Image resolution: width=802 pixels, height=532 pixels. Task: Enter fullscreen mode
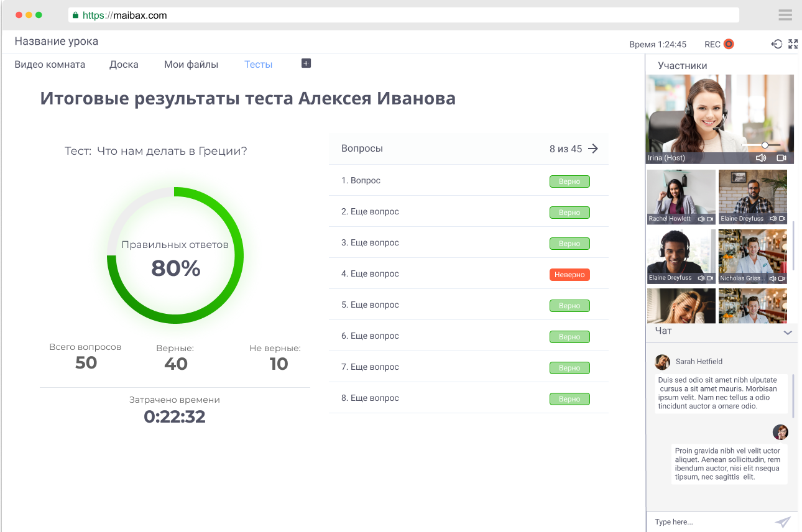(x=793, y=44)
